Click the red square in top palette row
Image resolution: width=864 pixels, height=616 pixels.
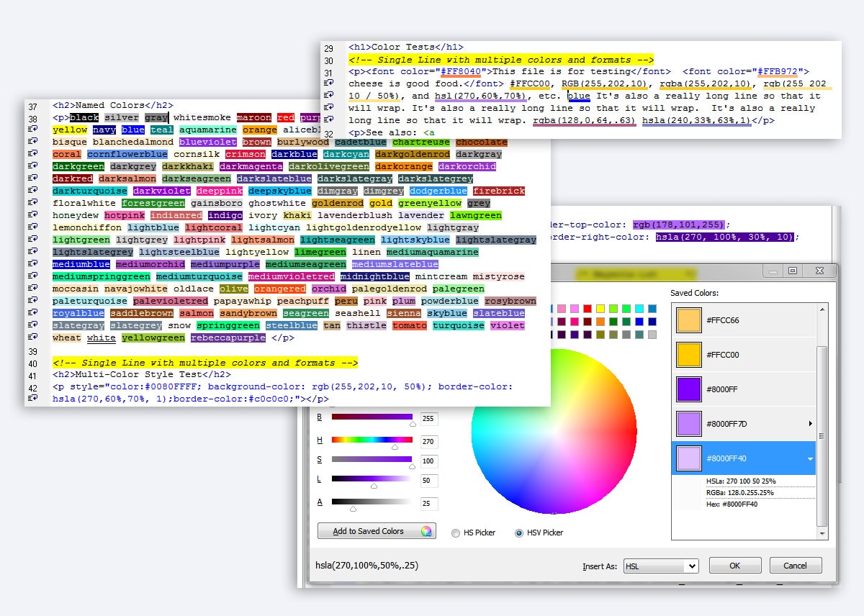pyautogui.click(x=588, y=309)
